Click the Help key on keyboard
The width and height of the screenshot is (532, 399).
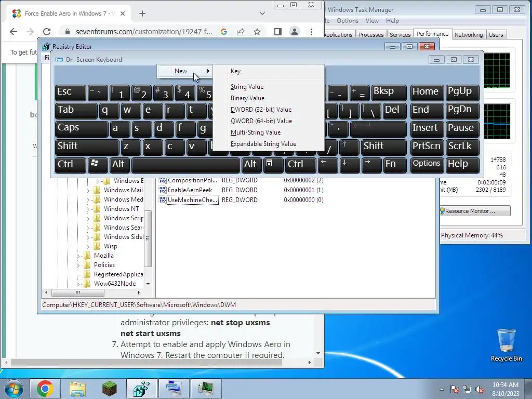[462, 165]
